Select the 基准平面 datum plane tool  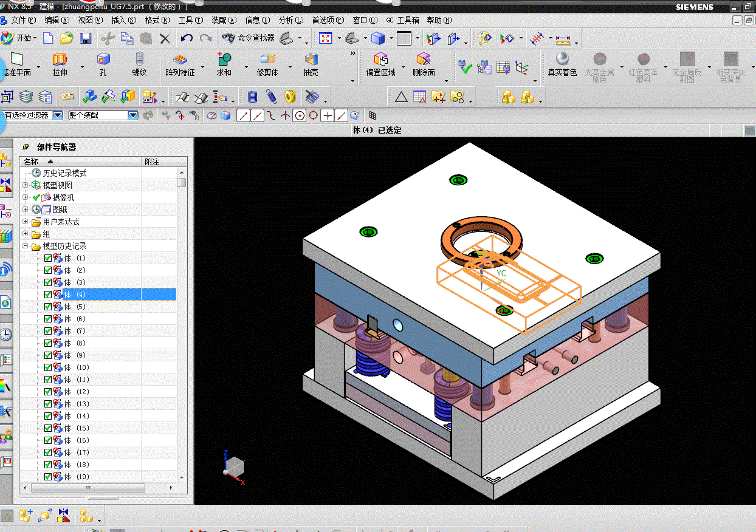17,64
